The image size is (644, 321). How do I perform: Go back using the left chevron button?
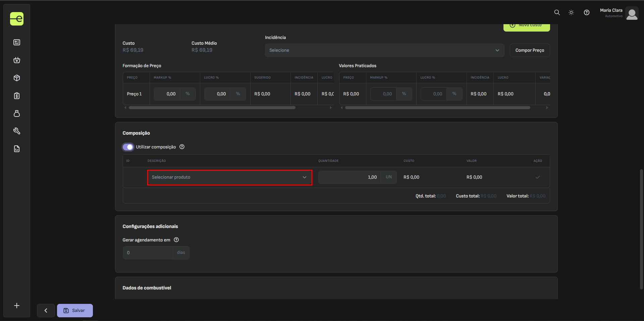[x=46, y=311]
